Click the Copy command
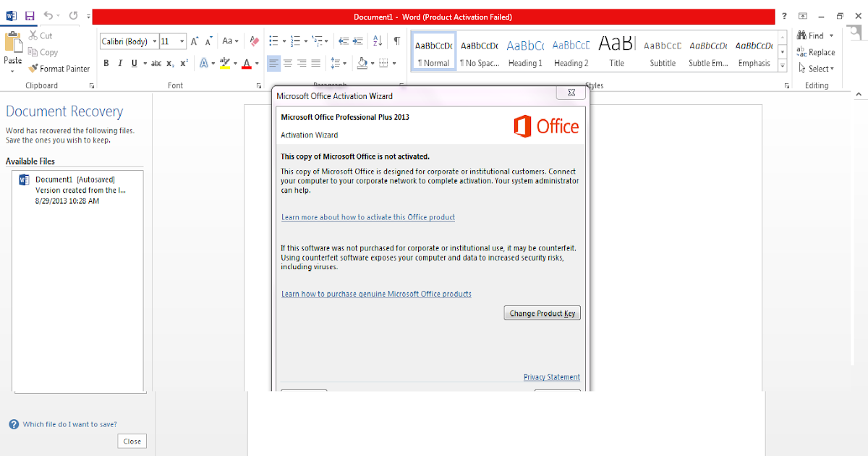The height and width of the screenshot is (456, 868). pyautogui.click(x=43, y=52)
